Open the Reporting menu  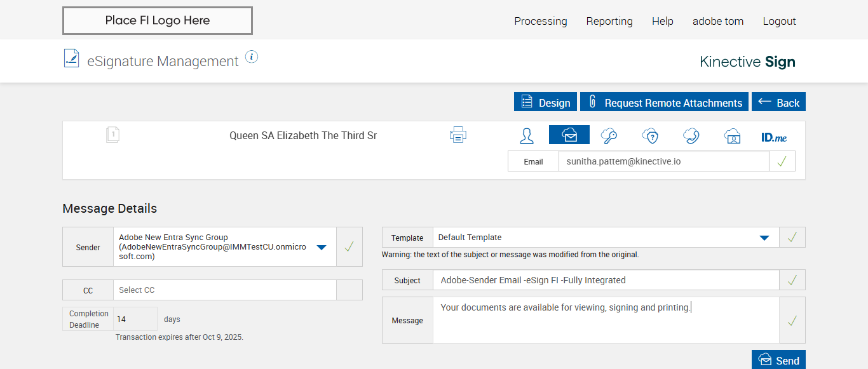point(609,21)
